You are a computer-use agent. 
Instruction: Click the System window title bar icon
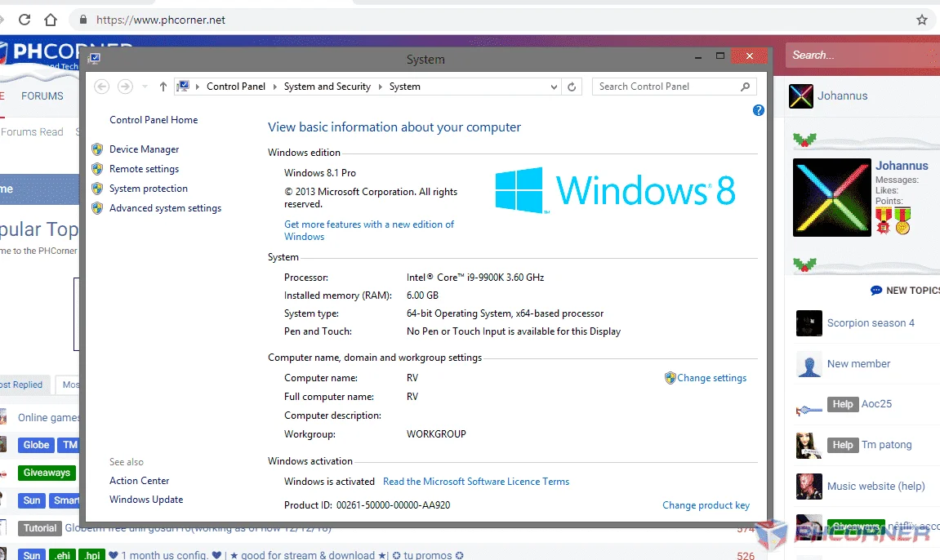pyautogui.click(x=94, y=58)
